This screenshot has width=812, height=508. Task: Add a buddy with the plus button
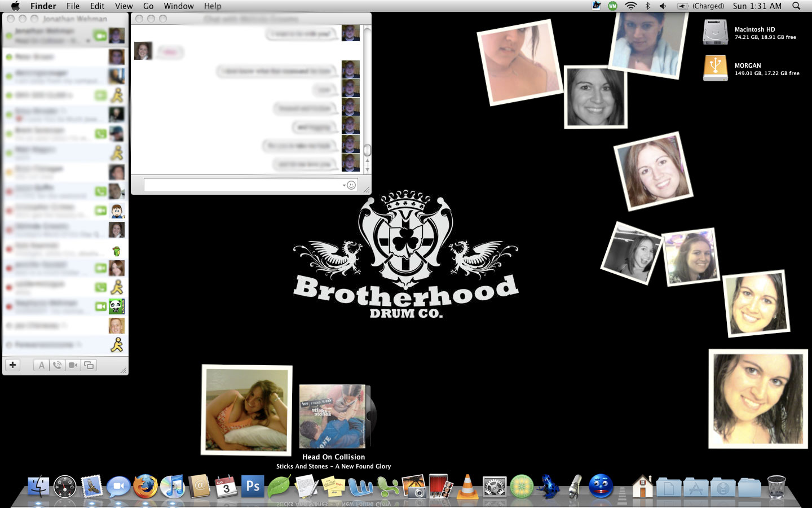(x=12, y=365)
